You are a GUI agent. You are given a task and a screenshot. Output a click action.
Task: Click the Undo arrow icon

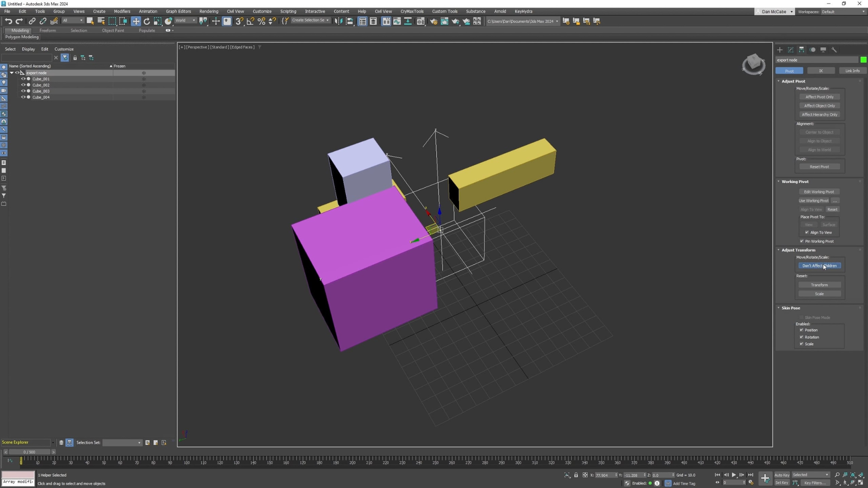click(8, 21)
